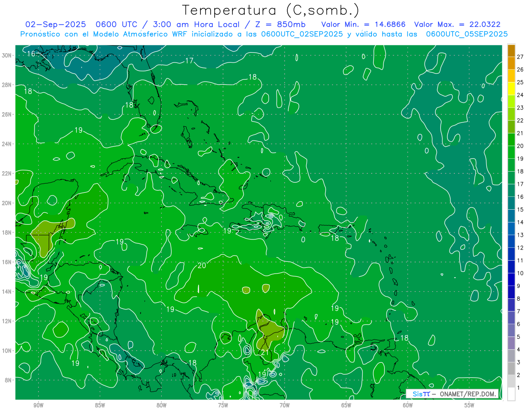Click the '14N' latitude axis label
The height and width of the screenshot is (411, 532).
pos(8,292)
